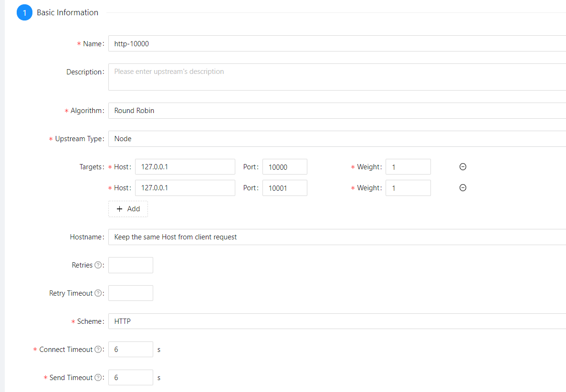Click the step 1 Basic Information badge
The image size is (566, 392).
24,12
